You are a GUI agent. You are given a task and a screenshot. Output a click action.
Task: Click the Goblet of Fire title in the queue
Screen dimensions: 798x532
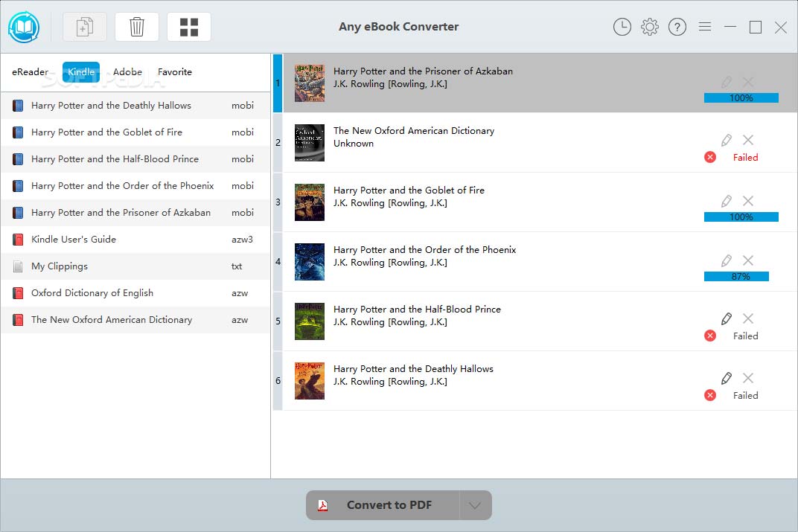[409, 190]
